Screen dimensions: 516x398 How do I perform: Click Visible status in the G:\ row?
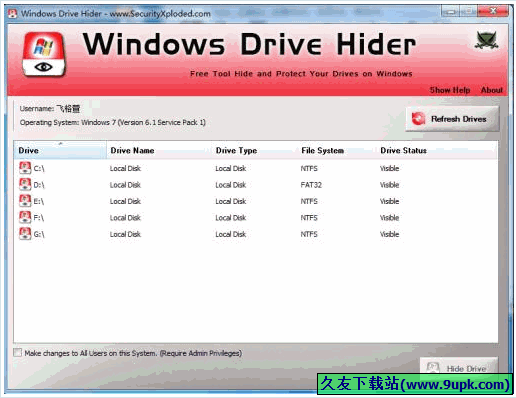tap(389, 234)
